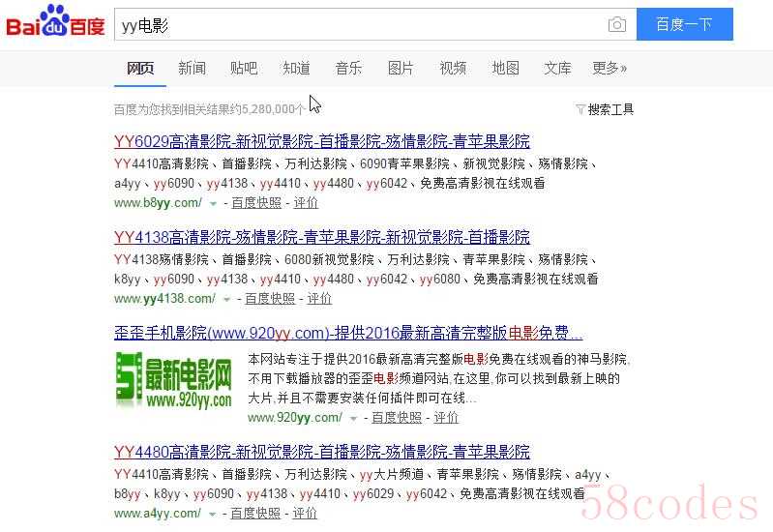Open the 贴吧 tab
The height and width of the screenshot is (532, 773).
(x=244, y=68)
